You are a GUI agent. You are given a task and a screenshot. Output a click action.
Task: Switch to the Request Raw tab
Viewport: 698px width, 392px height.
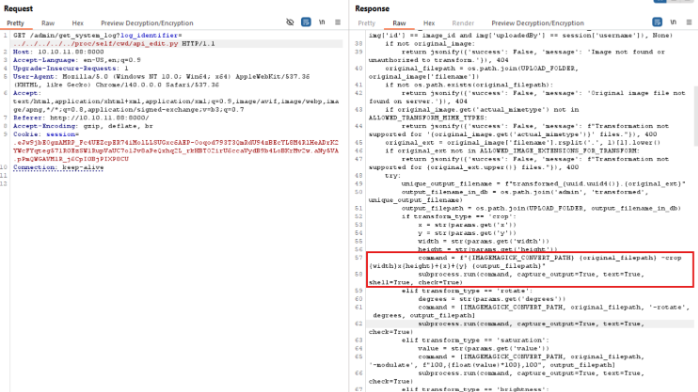(48, 23)
